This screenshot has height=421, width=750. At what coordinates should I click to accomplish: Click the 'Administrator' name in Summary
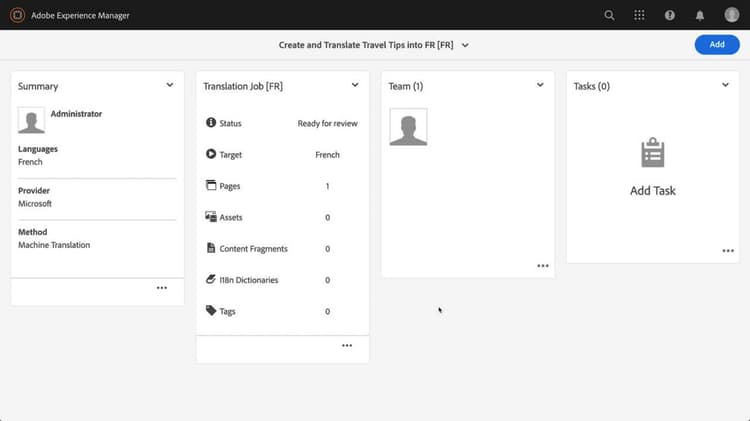click(x=76, y=114)
